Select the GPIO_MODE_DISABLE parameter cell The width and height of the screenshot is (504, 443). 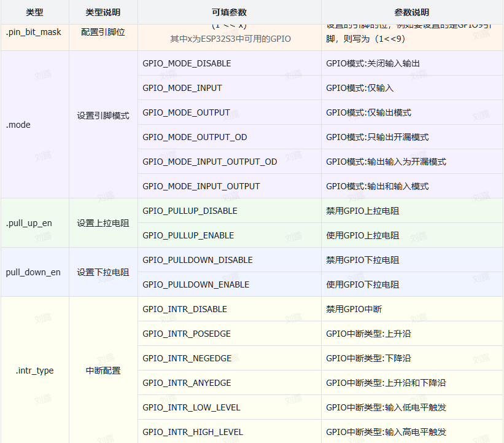point(187,63)
